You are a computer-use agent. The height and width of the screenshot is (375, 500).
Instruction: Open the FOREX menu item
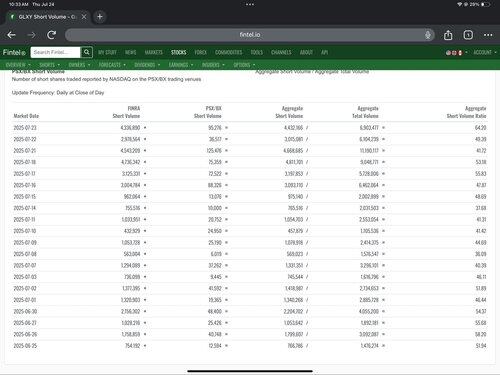click(x=201, y=52)
